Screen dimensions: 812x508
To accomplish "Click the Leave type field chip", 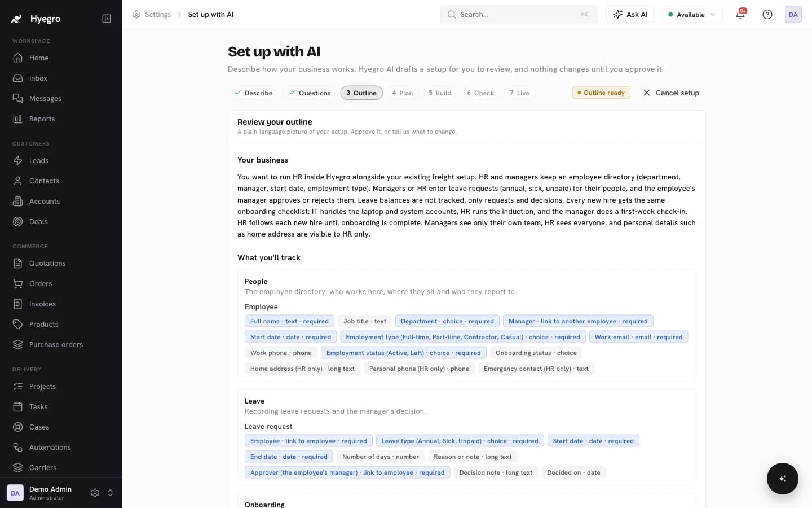I will pos(460,441).
